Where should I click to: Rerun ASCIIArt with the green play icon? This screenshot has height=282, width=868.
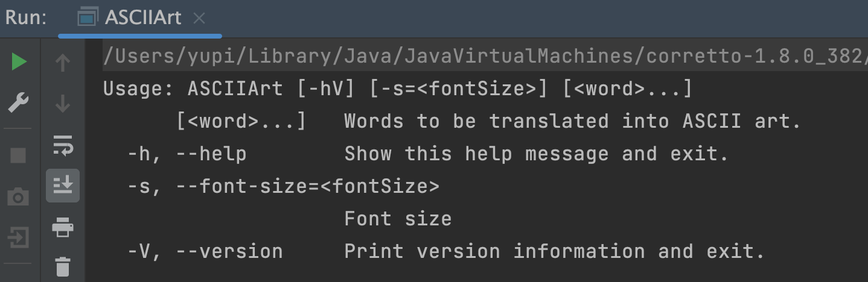pos(19,62)
